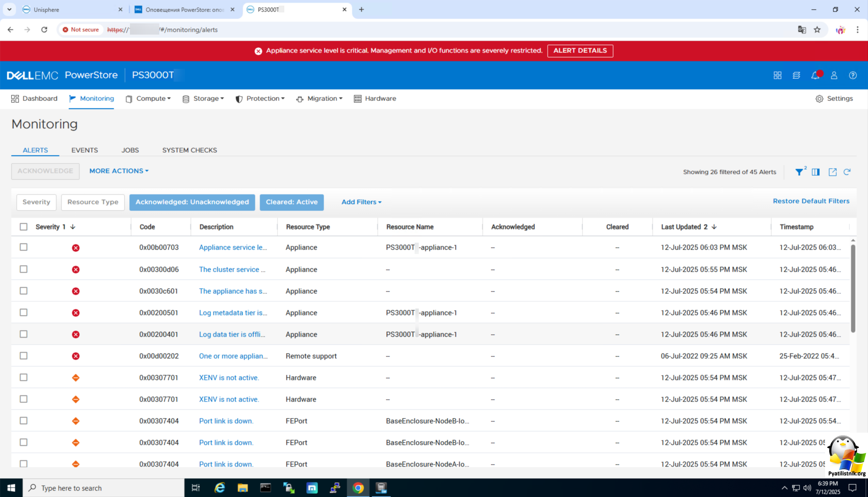868x497 pixels.
Task: Open the Action Center notification icon
Action: tap(853, 488)
